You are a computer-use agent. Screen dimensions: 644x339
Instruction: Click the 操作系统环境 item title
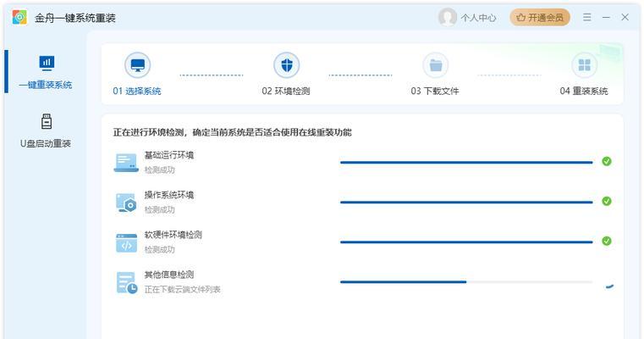click(x=168, y=195)
